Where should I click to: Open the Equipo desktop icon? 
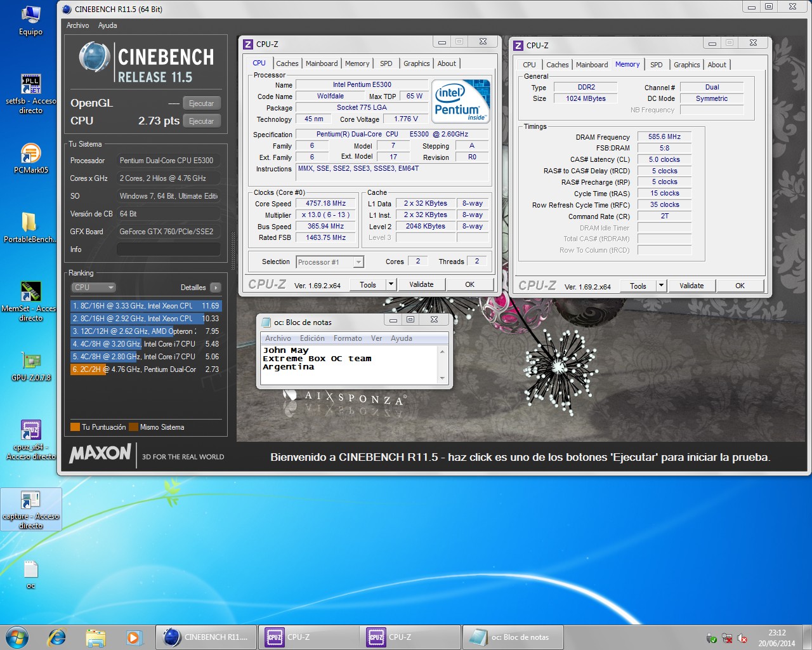[30, 20]
